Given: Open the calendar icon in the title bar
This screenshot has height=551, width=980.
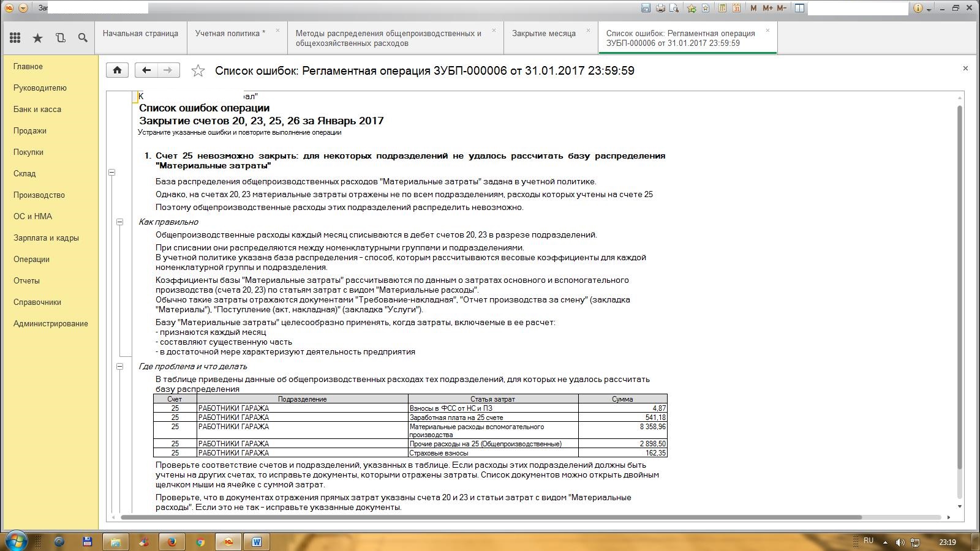Looking at the screenshot, I should point(737,8).
